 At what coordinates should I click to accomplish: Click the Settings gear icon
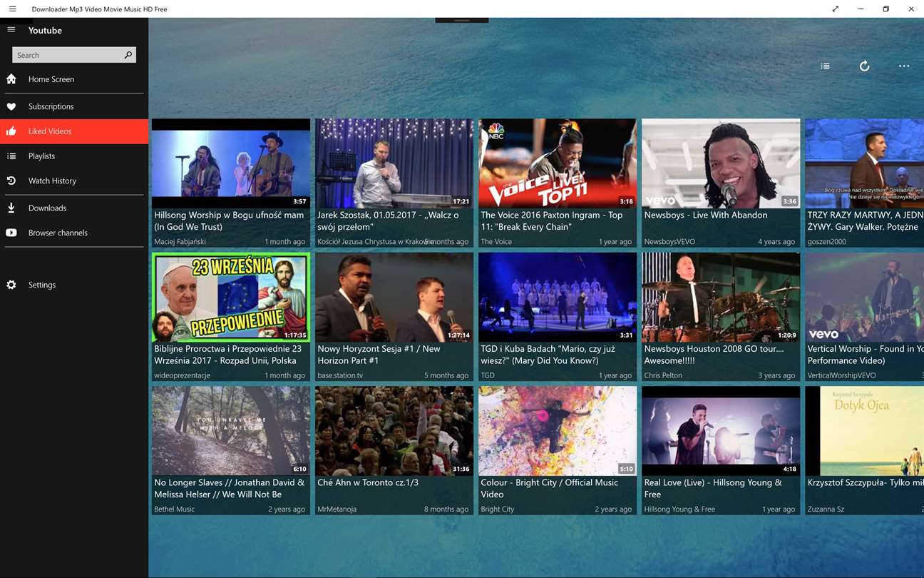[11, 285]
